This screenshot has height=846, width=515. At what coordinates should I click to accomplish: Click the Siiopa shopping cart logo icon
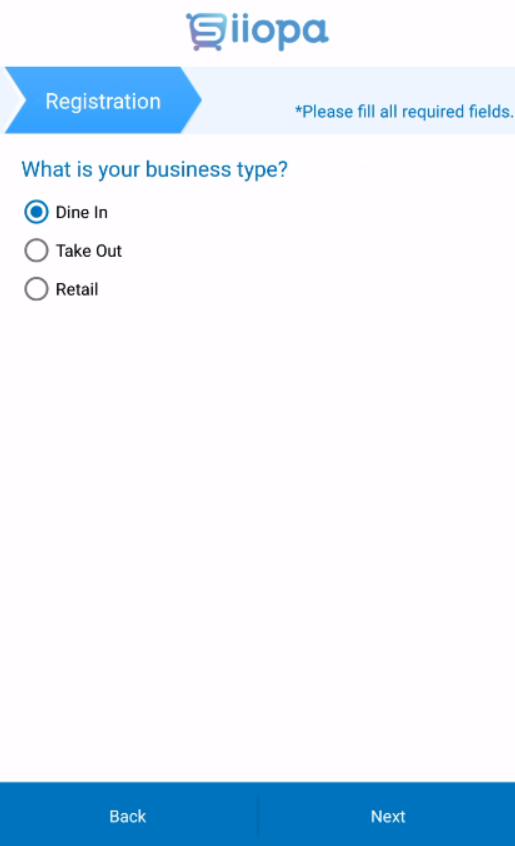click(x=207, y=32)
